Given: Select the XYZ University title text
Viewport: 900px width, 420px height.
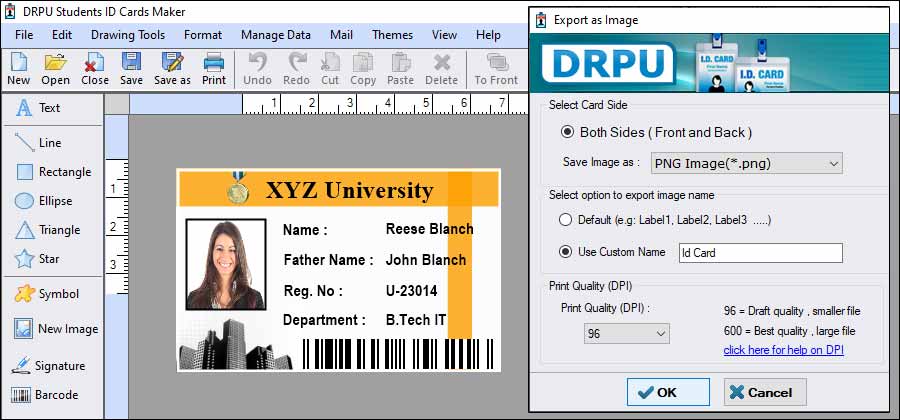Looking at the screenshot, I should point(349,190).
